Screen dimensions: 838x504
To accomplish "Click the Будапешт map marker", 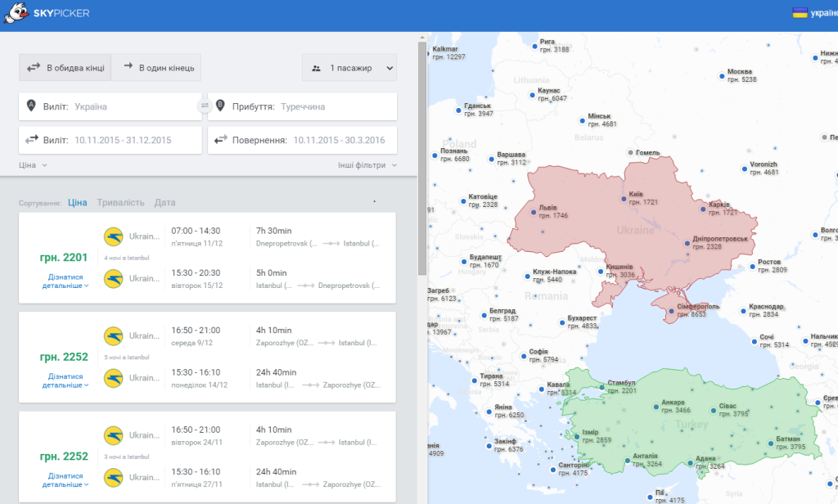I will click(x=464, y=261).
